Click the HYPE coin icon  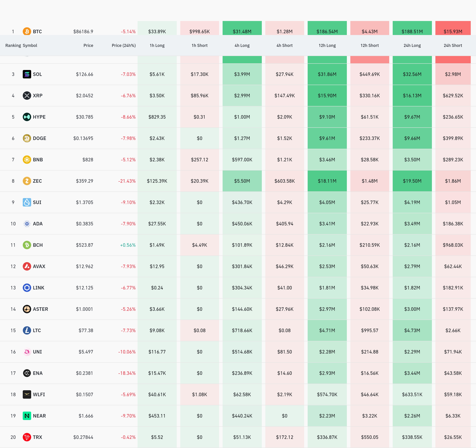point(27,117)
